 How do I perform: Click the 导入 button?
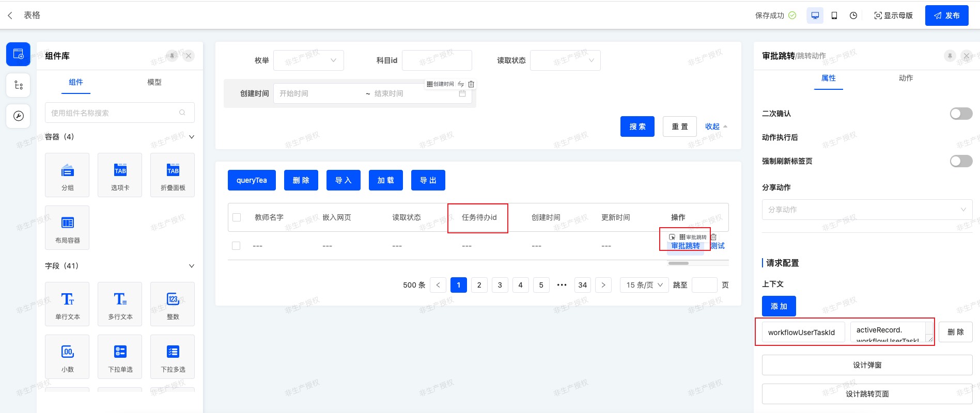point(343,180)
